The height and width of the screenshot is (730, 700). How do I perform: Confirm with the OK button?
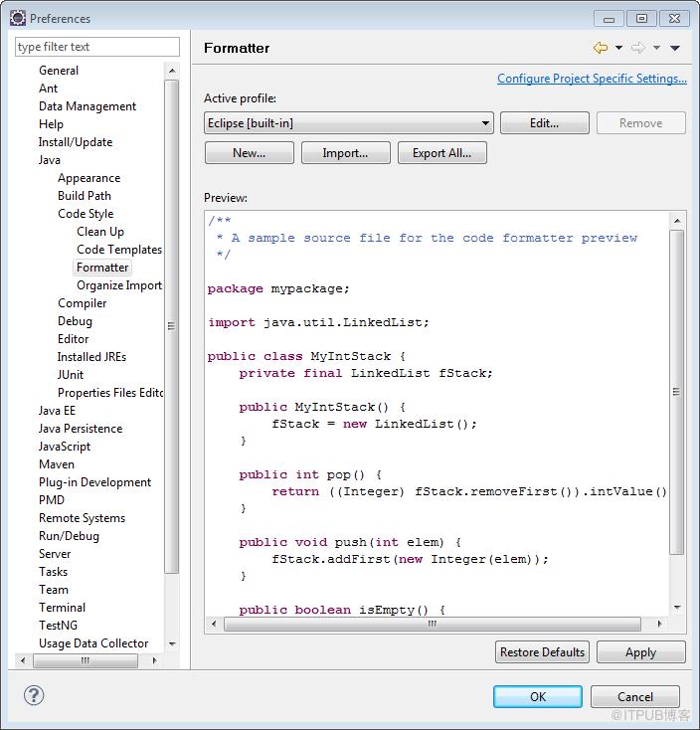(x=538, y=696)
